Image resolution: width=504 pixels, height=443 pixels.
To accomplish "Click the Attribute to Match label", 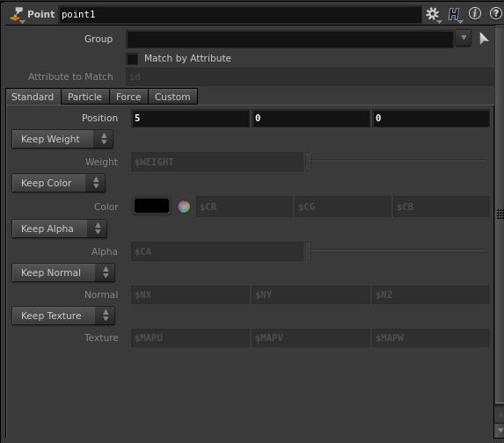I will [70, 76].
